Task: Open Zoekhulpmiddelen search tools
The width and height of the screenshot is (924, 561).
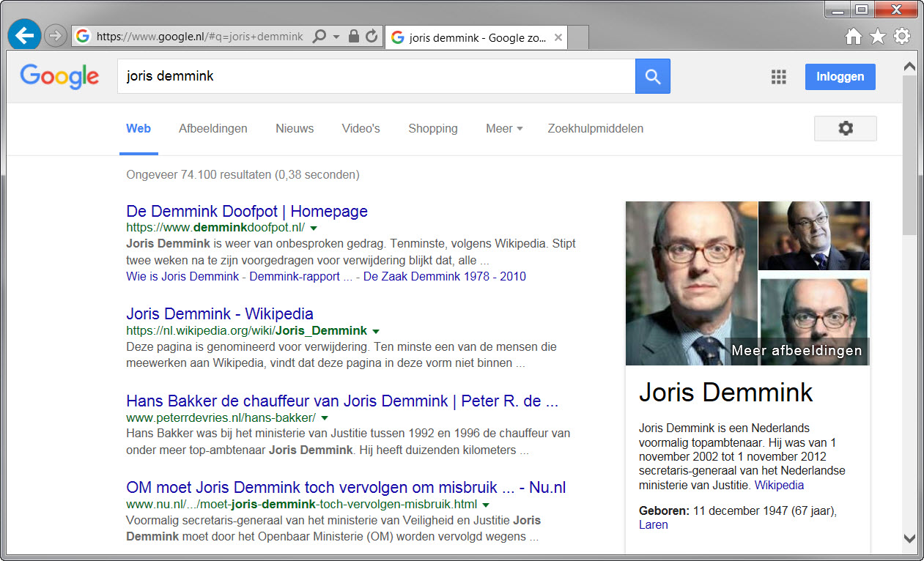Action: coord(596,129)
